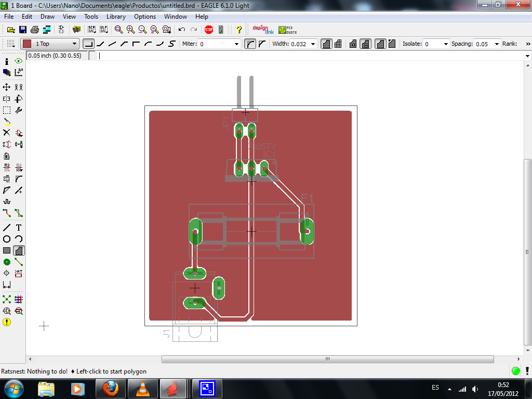Select the Dimension tool
Image resolution: width=532 pixels, height=399 pixels.
[6, 285]
